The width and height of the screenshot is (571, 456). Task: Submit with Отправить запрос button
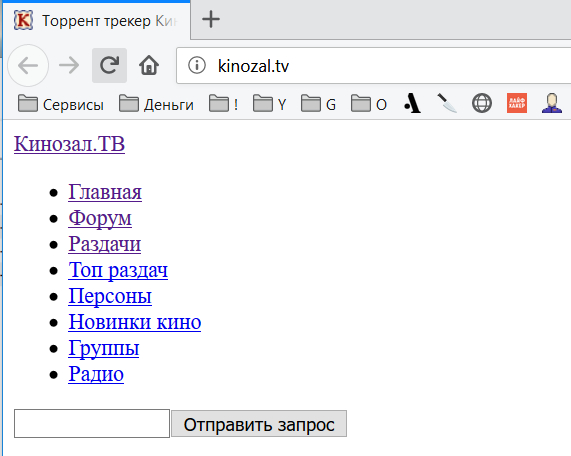coord(259,424)
